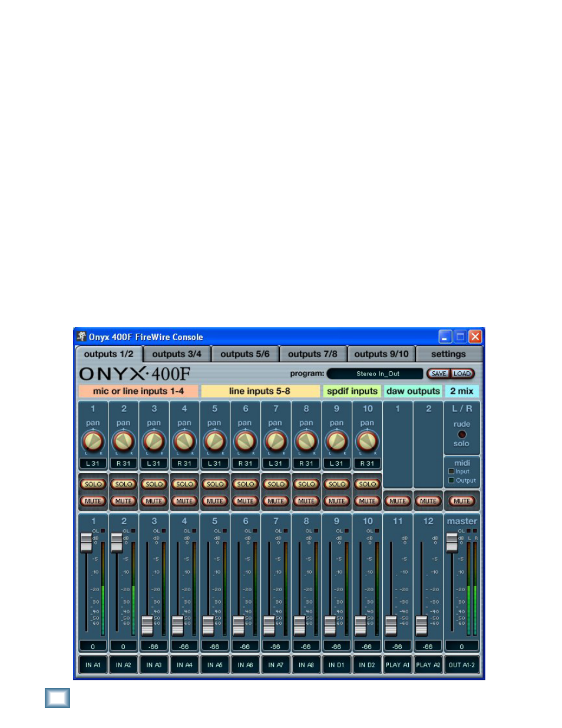Mute channel 4
Image resolution: width=562 pixels, height=728 pixels.
point(184,501)
